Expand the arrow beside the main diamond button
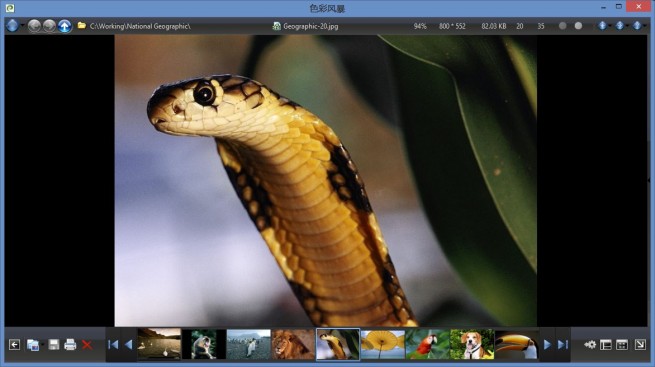Image resolution: width=655 pixels, height=367 pixels. [23, 26]
